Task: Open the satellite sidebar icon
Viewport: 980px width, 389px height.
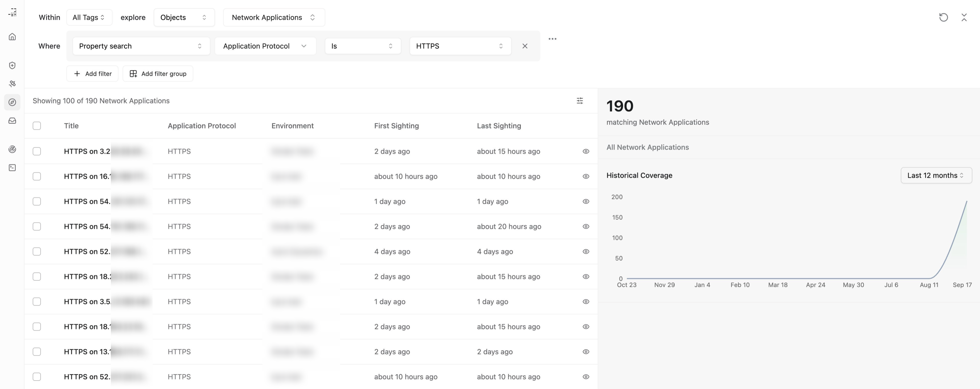Action: coord(12,84)
